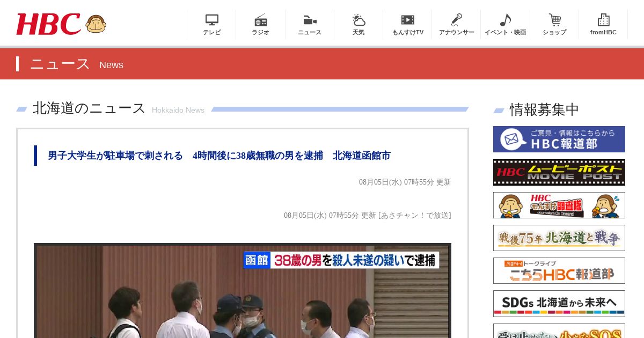Open the ラジオ radio icon
The height and width of the screenshot is (338, 644).
click(x=261, y=20)
